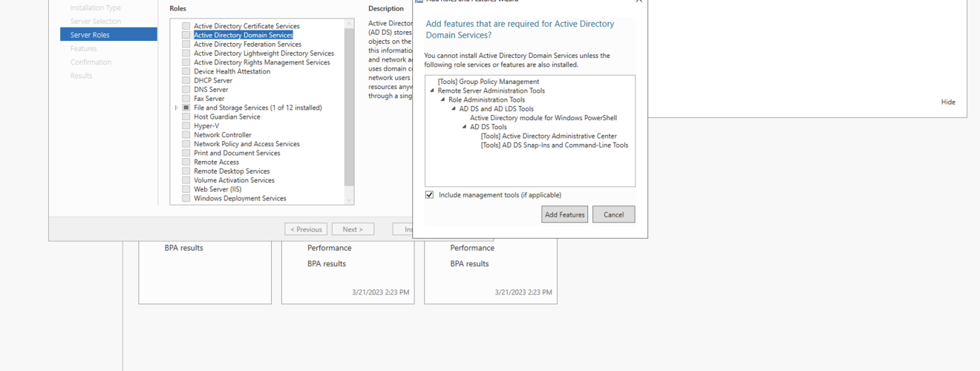Select Active Directory Rights Management Services row
This screenshot has height=371, width=980.
tap(262, 62)
